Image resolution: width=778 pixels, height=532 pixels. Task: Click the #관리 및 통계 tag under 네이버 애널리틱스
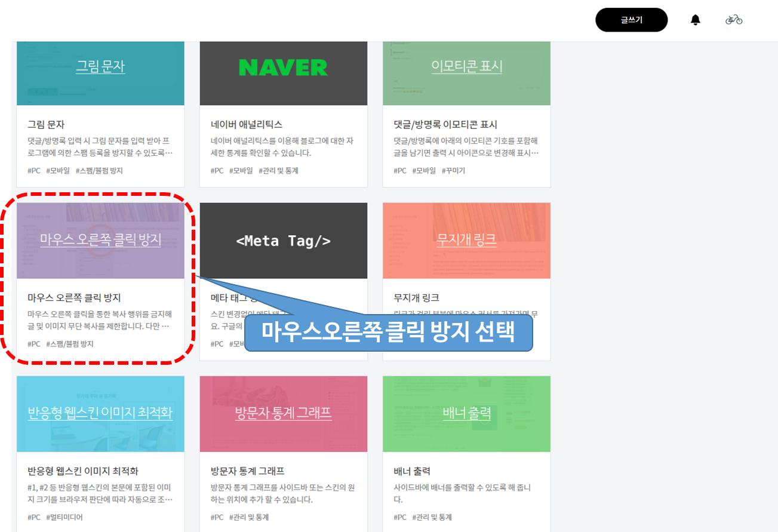278,171
